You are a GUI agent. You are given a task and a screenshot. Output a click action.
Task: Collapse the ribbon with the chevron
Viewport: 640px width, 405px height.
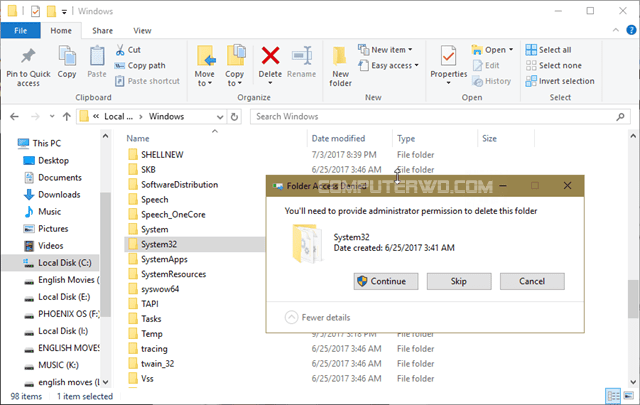point(616,30)
